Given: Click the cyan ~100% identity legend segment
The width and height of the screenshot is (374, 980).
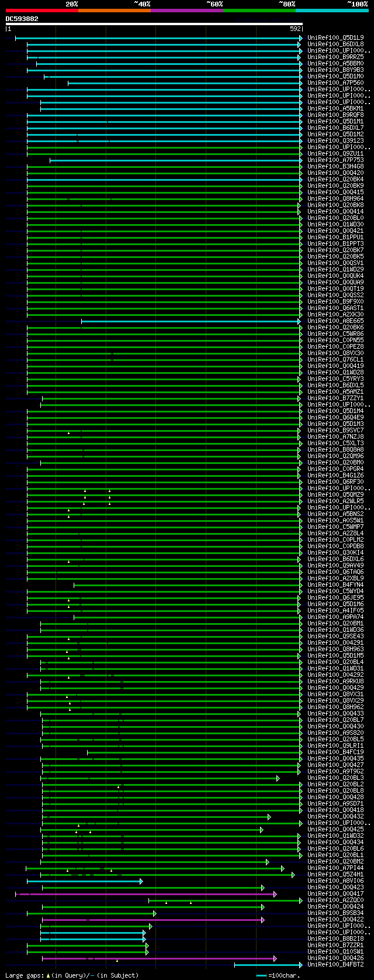Looking at the screenshot, I should point(332,10).
